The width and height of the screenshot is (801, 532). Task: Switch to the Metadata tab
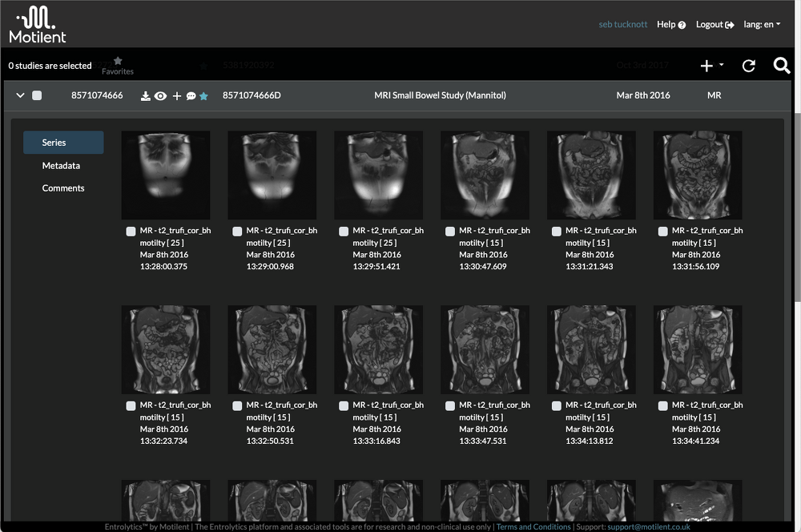tap(62, 166)
